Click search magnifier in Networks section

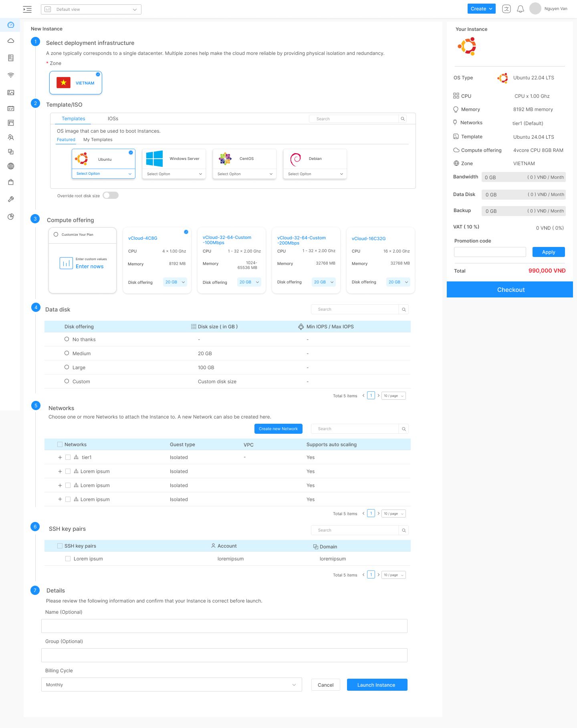click(x=404, y=429)
